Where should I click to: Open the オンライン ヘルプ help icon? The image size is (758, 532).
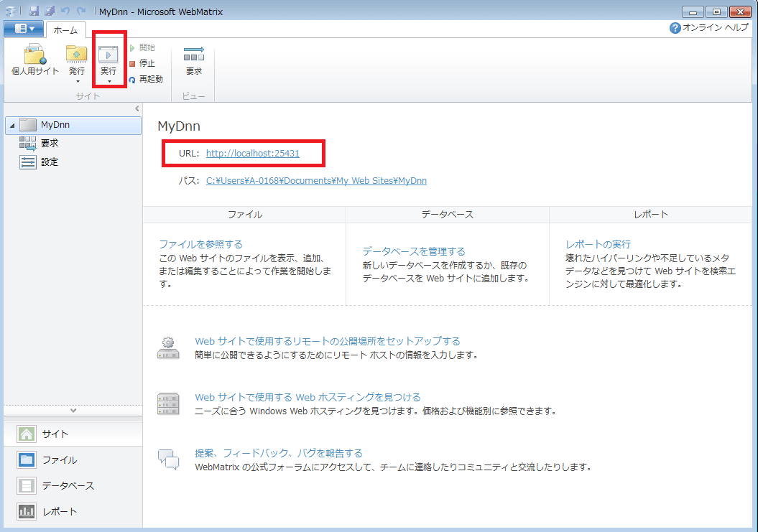(x=675, y=28)
